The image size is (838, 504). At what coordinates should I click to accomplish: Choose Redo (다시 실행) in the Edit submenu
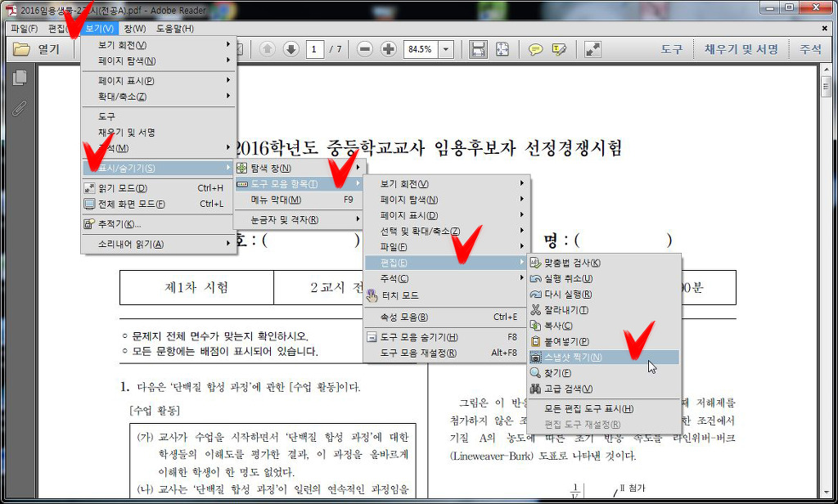(604, 295)
